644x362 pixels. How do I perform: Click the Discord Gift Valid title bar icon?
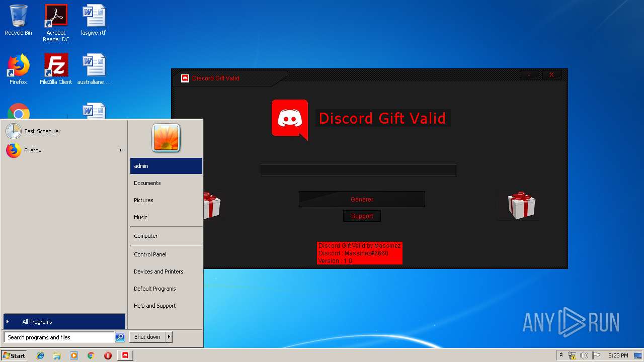pos(185,78)
